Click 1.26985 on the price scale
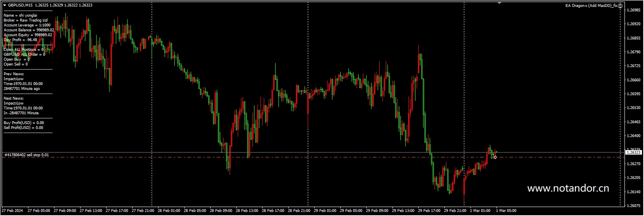The width and height of the screenshot is (644, 216). pos(633,10)
